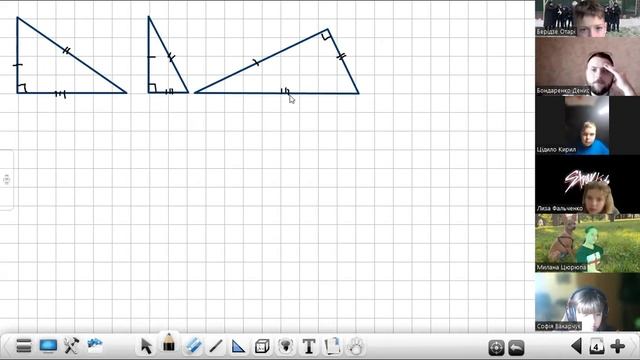Viewport: 640px width, 360px height.
Task: Select the eraser tool
Action: 193,346
